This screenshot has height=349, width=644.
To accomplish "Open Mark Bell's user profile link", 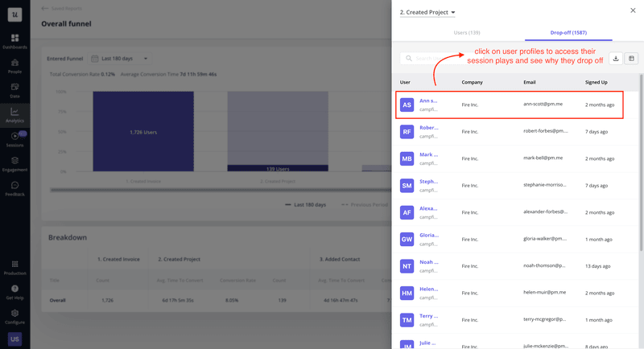I will coord(428,154).
